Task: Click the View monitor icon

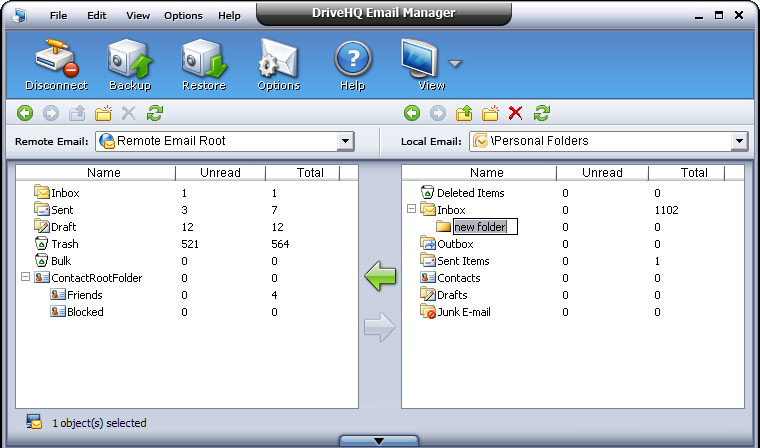Action: tap(421, 62)
